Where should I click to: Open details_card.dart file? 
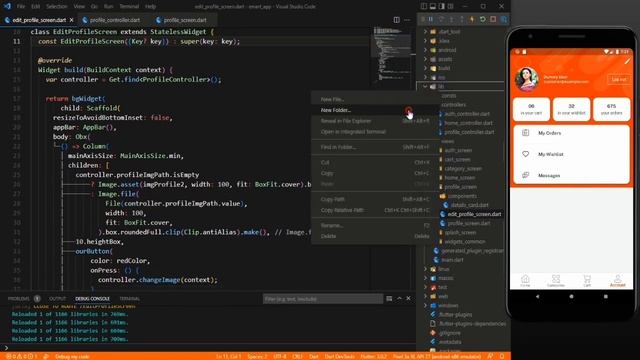[470, 205]
